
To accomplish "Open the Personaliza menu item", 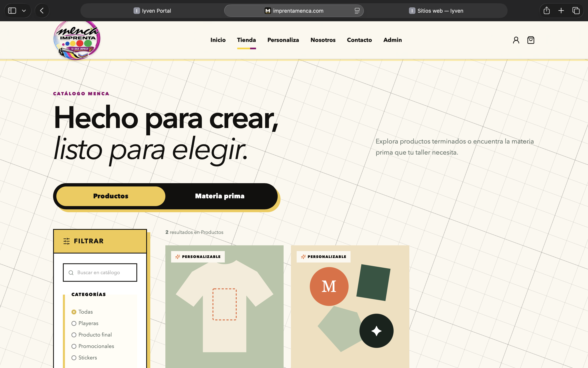I will (x=283, y=40).
